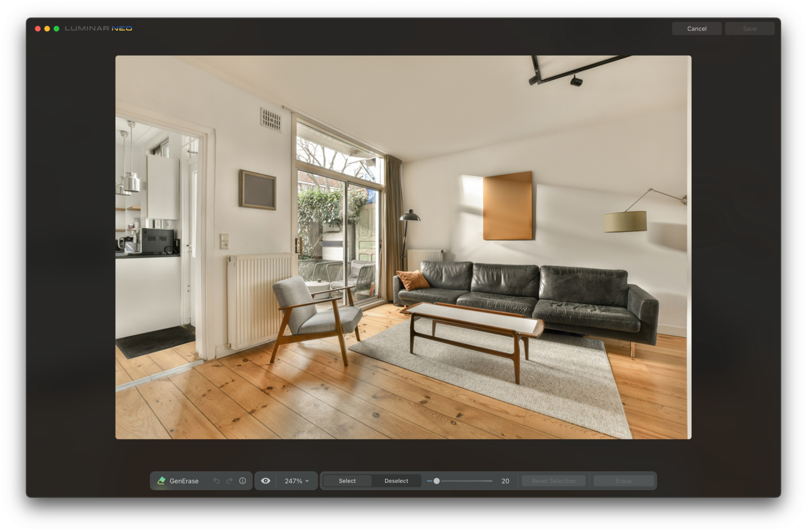Click the Erase button to apply removal
The image size is (807, 532).
click(624, 481)
